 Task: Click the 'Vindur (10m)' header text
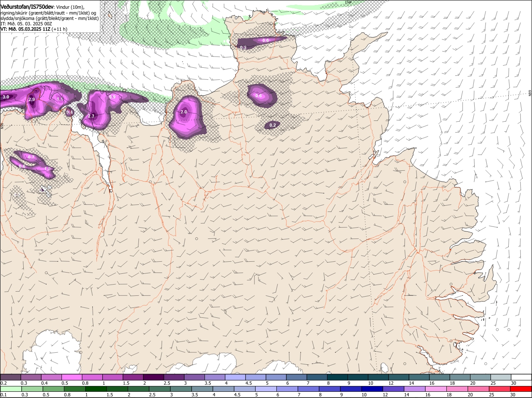tap(70, 7)
